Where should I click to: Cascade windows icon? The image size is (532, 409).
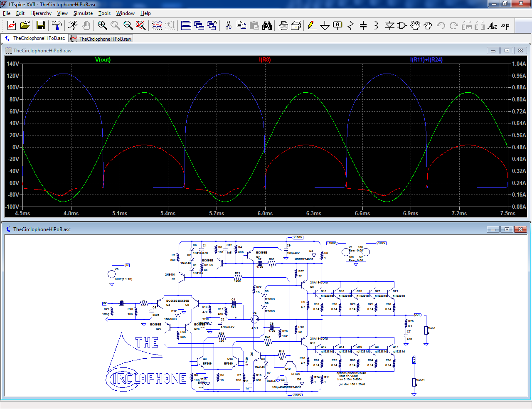pyautogui.click(x=199, y=26)
